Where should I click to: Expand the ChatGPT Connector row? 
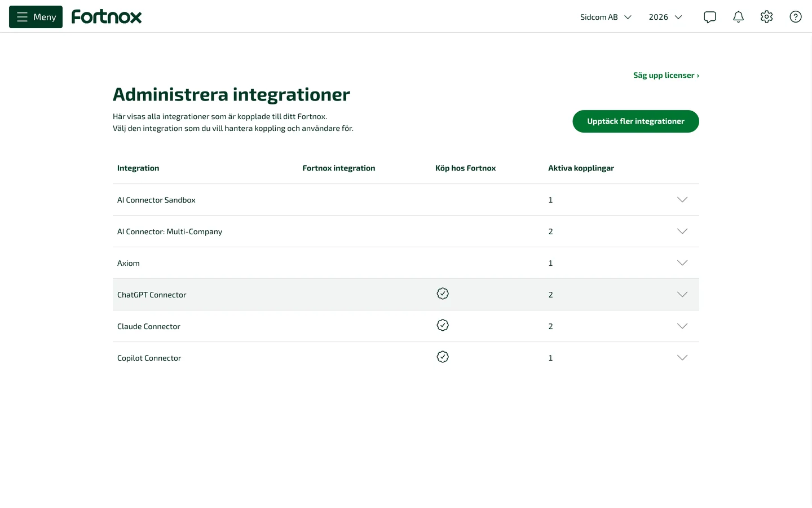(x=682, y=295)
